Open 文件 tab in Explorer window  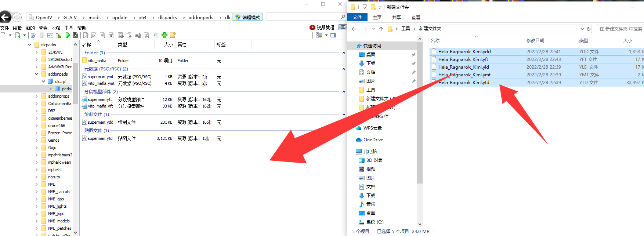[x=357, y=17]
